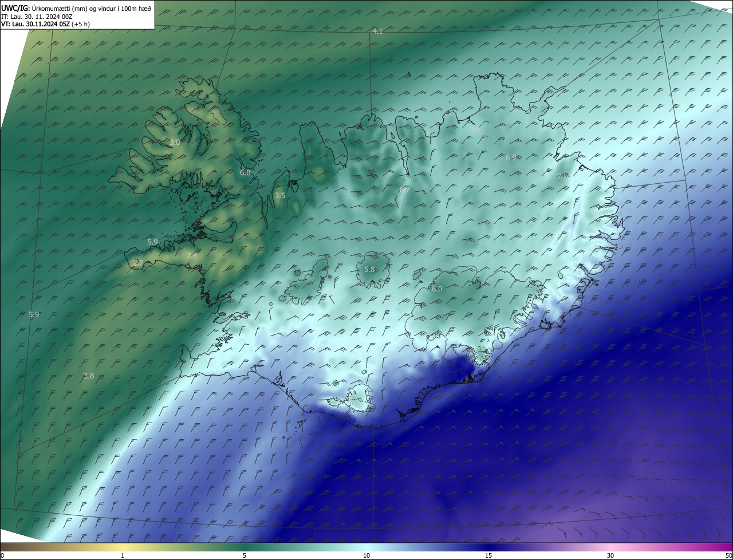Click the '1' tick on the color scale
Viewport: 733px width, 560px height.
tap(123, 556)
